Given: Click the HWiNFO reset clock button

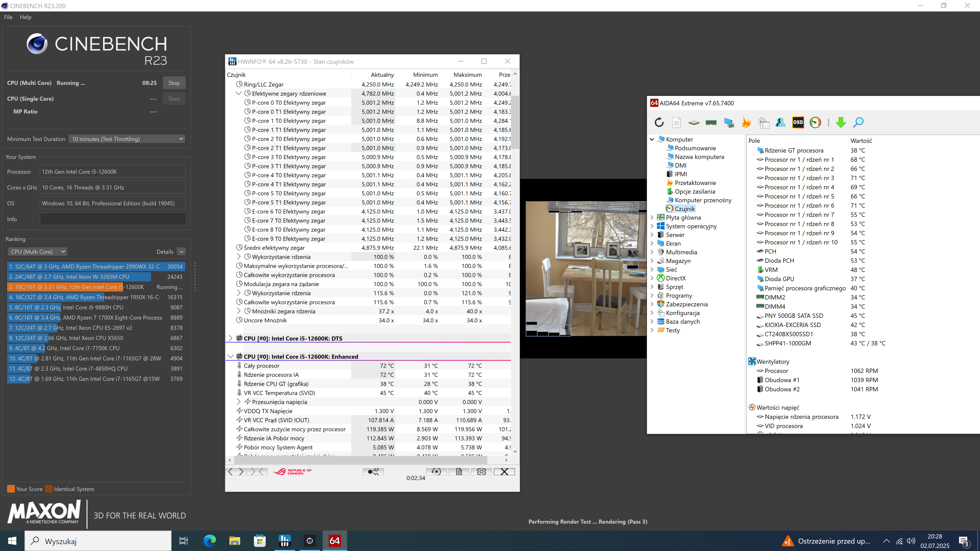Looking at the screenshot, I should 436,471.
